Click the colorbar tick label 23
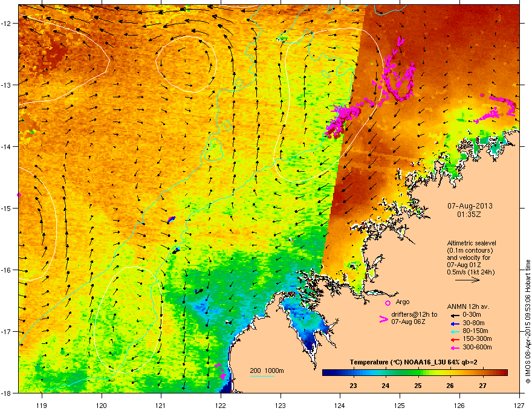This screenshot has height=411, width=532. pyautogui.click(x=353, y=386)
